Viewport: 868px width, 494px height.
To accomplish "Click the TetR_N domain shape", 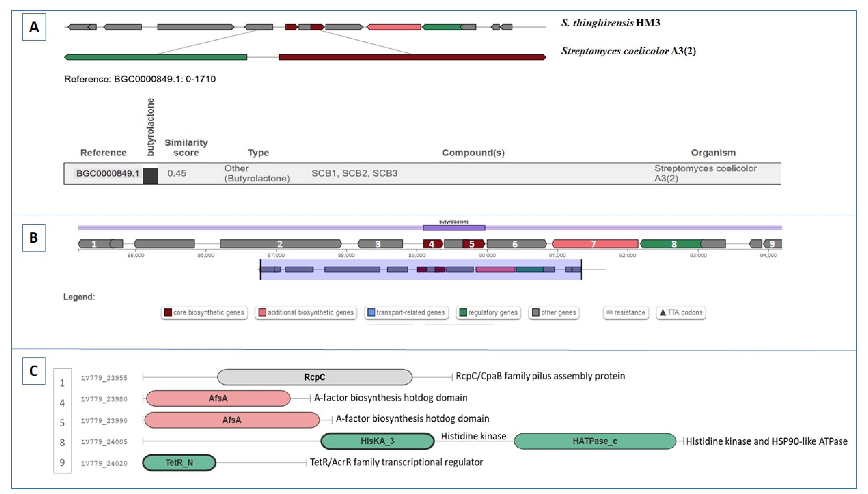I will tap(179, 463).
